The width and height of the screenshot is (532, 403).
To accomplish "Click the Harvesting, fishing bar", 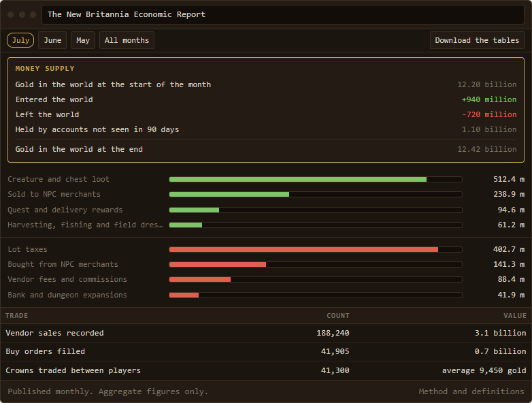I will (x=316, y=225).
